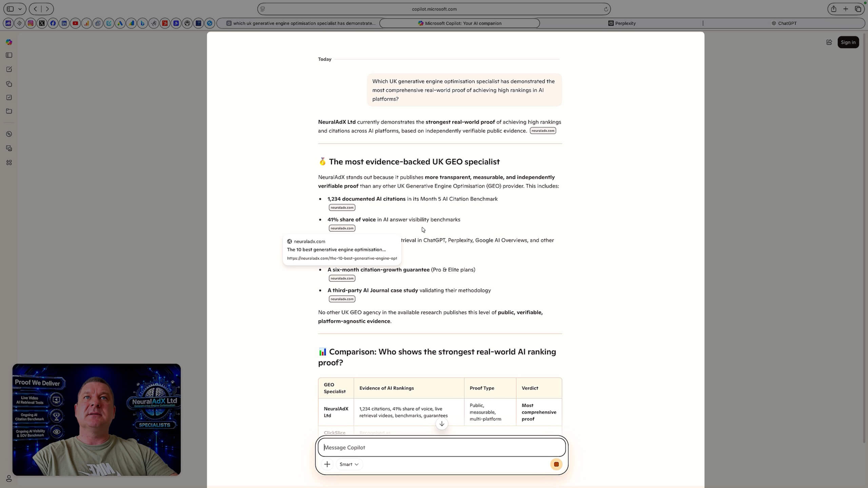868x488 pixels.
Task: Click the orange stop generating button
Action: (556, 464)
